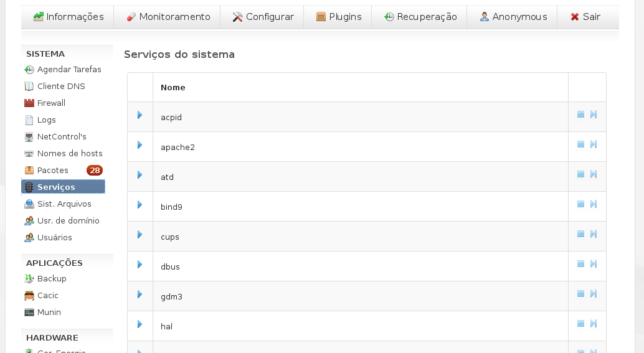The width and height of the screenshot is (644, 353).
Task: Select the acpid service name
Action: (x=171, y=118)
